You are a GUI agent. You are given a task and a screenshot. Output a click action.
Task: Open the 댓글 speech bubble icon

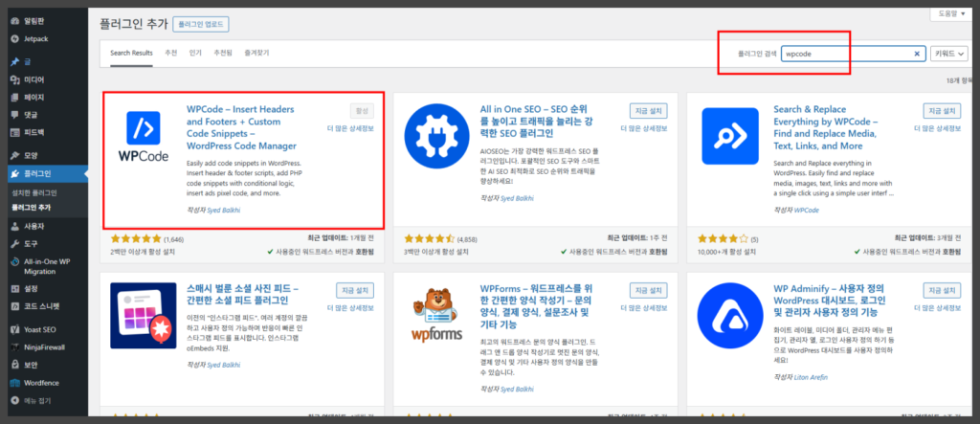15,115
